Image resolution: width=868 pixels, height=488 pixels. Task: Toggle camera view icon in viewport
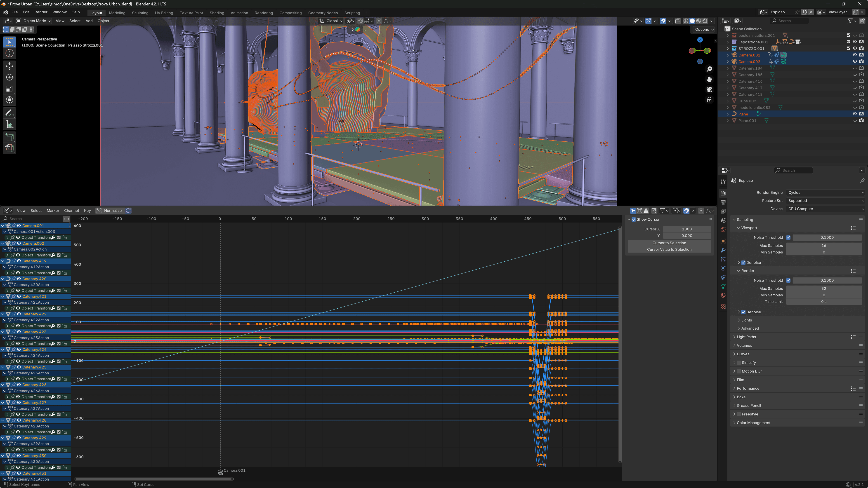(709, 90)
